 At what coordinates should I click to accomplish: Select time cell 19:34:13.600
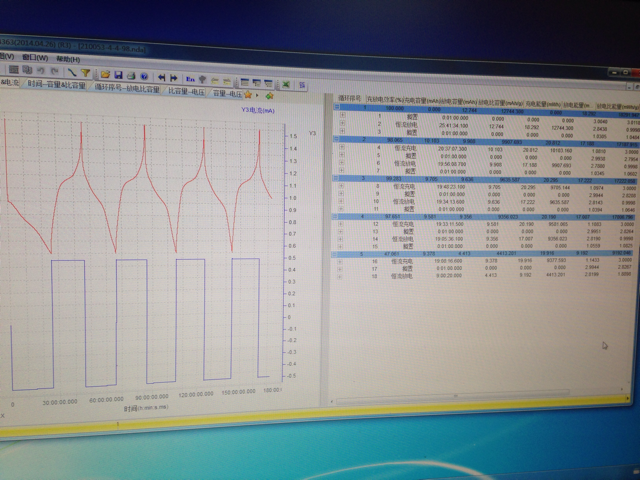coord(451,202)
